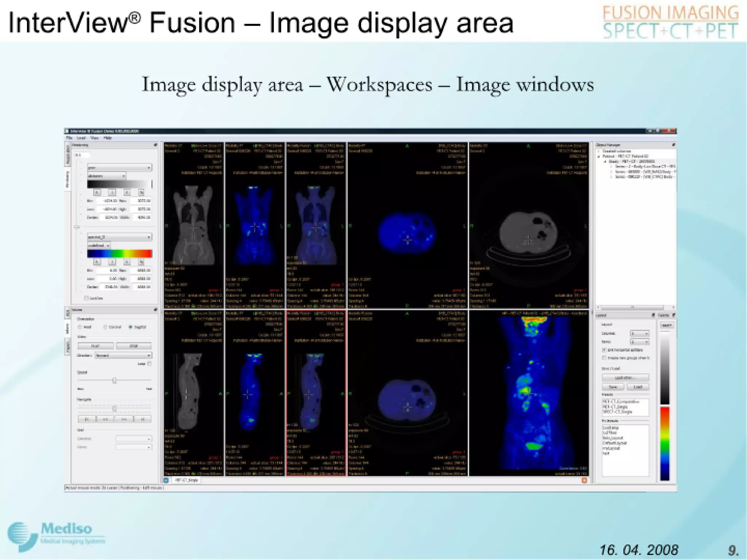747x560 pixels.
Task: Jump to first slice navigation button
Action: click(x=87, y=420)
